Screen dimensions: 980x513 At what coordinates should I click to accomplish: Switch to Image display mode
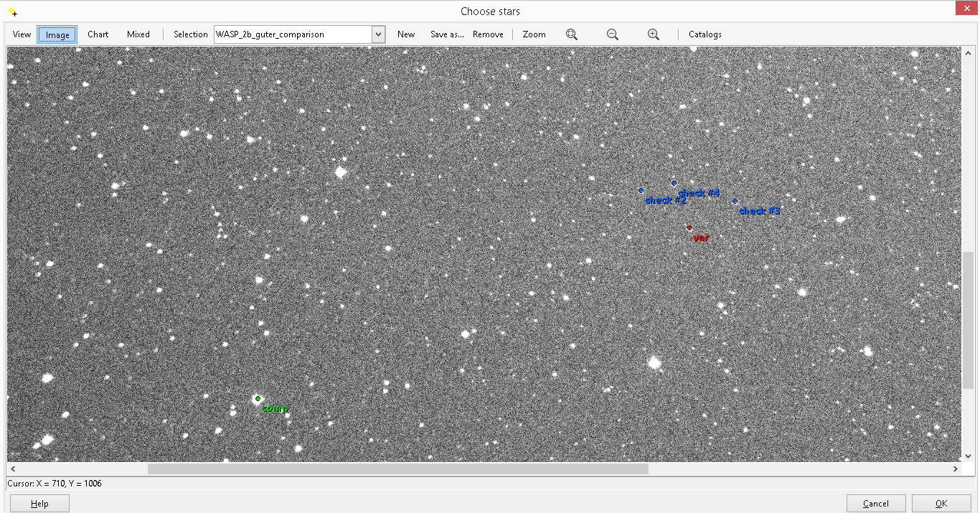click(x=57, y=34)
